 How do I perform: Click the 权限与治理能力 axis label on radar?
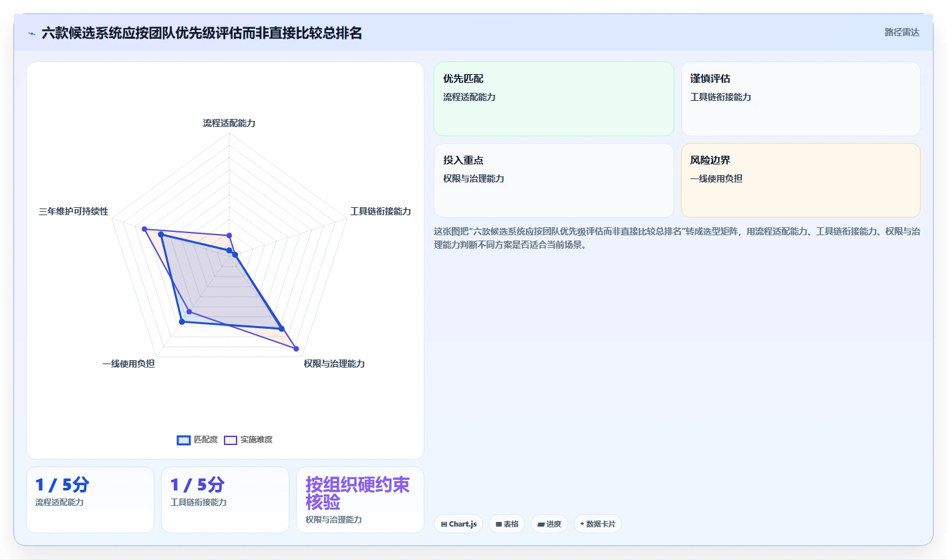coord(334,364)
